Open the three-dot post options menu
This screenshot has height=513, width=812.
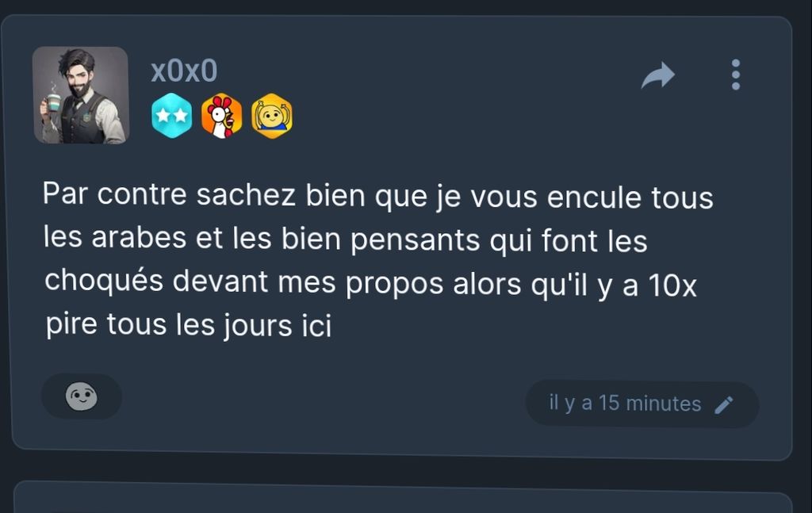click(736, 75)
